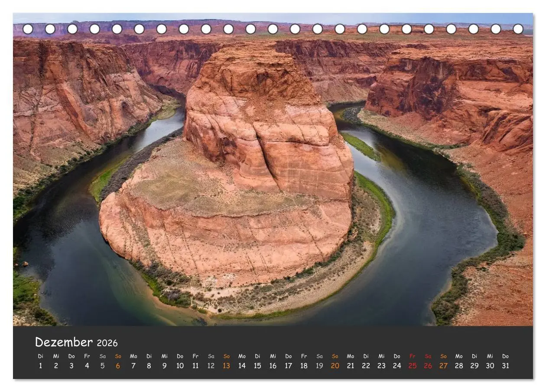Select red Sunday date 27

point(443,366)
